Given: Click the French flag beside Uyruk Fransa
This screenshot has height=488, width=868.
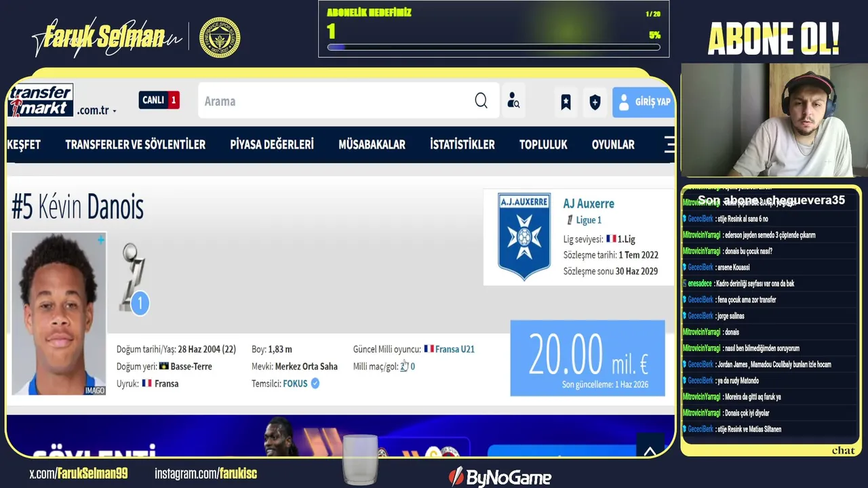Looking at the screenshot, I should (146, 384).
